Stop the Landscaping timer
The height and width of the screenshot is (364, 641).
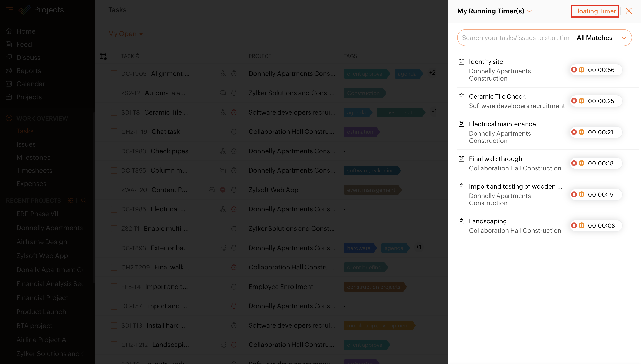click(x=574, y=226)
